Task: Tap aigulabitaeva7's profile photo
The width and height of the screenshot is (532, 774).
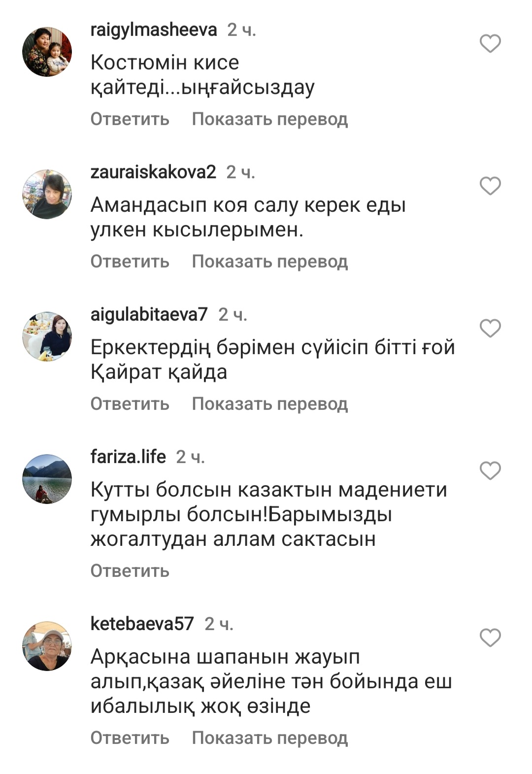Action: click(47, 337)
